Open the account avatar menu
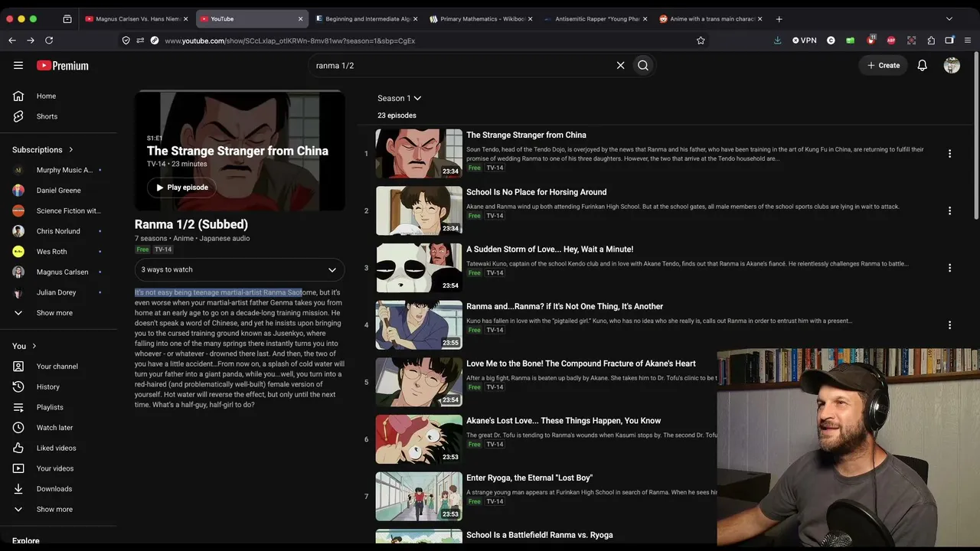This screenshot has height=551, width=980. tap(952, 66)
